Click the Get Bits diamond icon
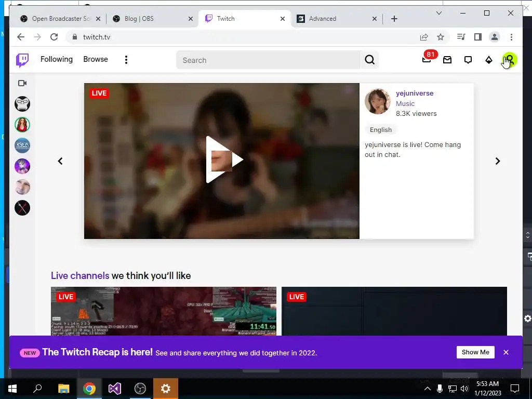Screen dimensions: 532x399 click(488, 60)
